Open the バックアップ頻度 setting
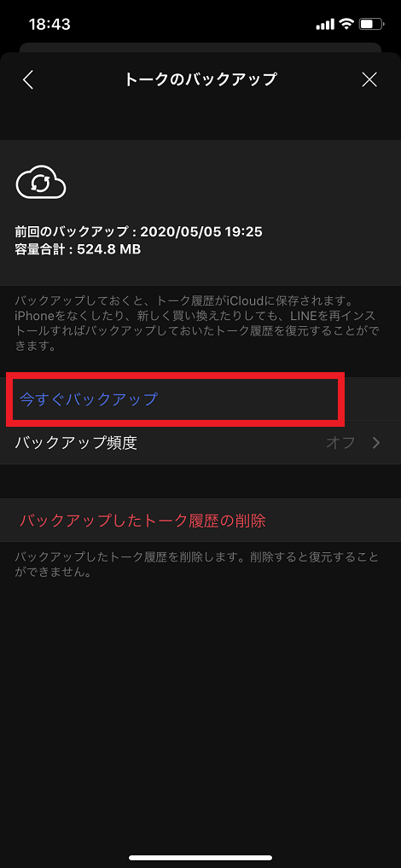The image size is (401, 868). (x=200, y=442)
